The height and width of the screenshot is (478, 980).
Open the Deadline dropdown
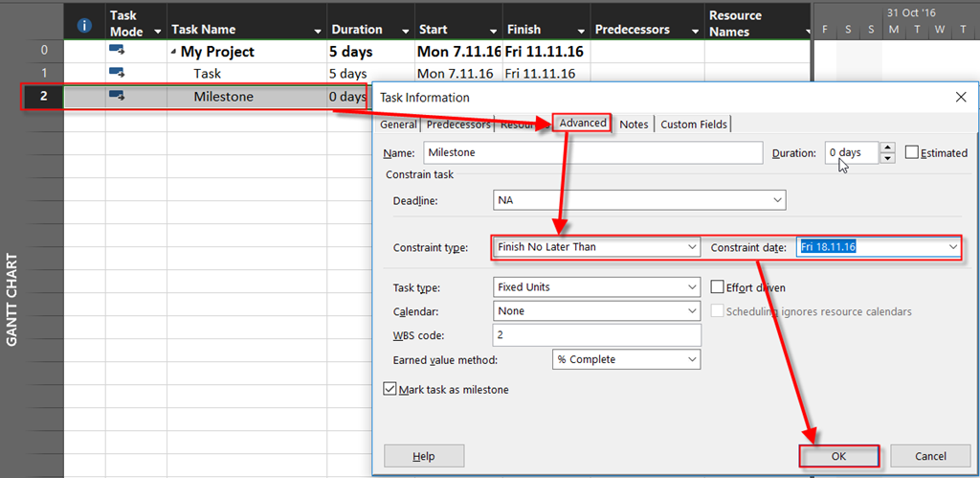(x=777, y=200)
